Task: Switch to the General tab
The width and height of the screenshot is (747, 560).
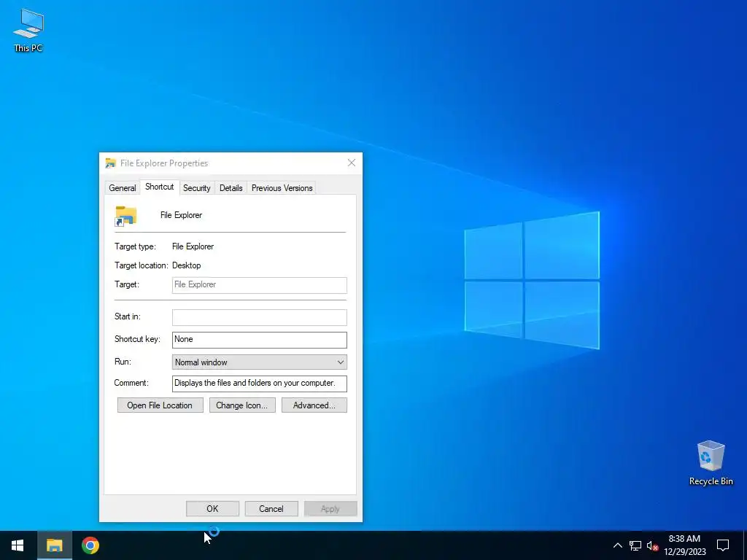Action: coord(123,187)
